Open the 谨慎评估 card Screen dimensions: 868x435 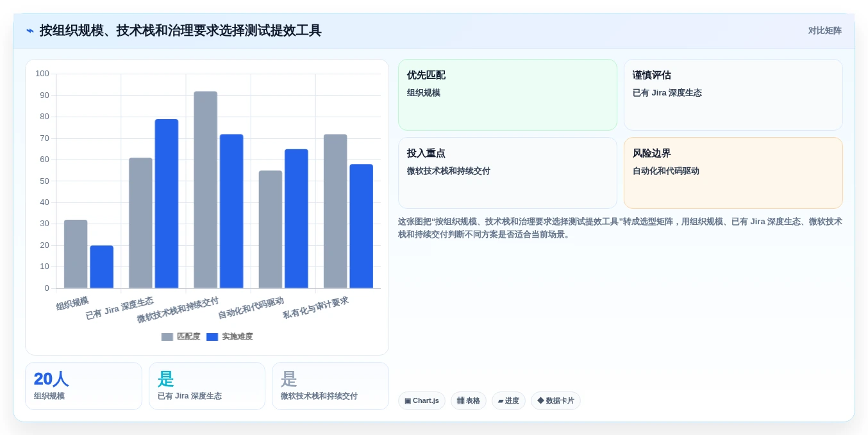(x=733, y=95)
